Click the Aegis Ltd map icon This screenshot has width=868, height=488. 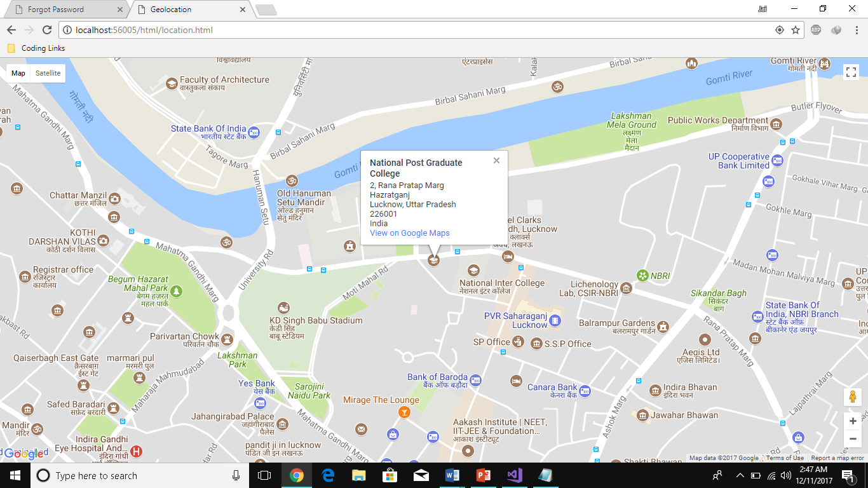(x=704, y=339)
